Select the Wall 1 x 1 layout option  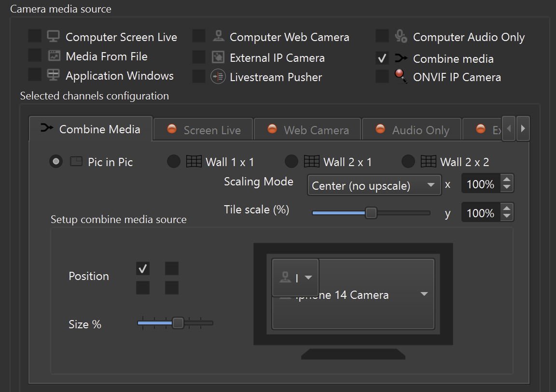[174, 162]
